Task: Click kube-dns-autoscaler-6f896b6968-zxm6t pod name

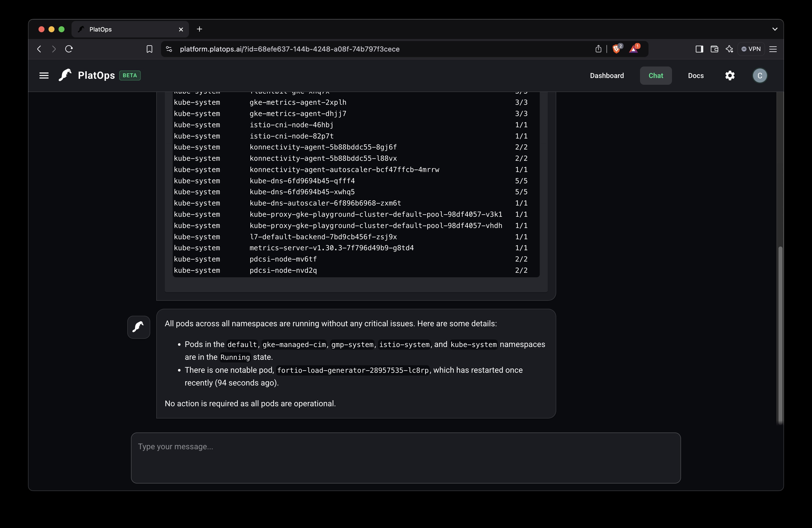Action: click(325, 203)
